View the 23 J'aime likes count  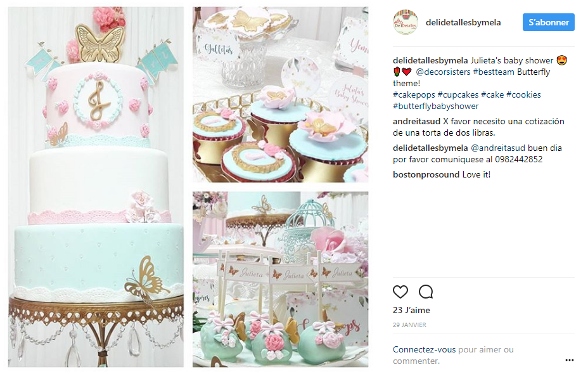411,310
